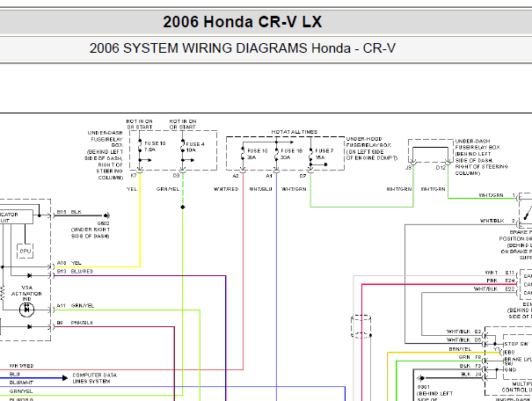This screenshot has width=532, height=401.
Task: Click the 'BRN/YEL' wire label
Action: (460, 349)
